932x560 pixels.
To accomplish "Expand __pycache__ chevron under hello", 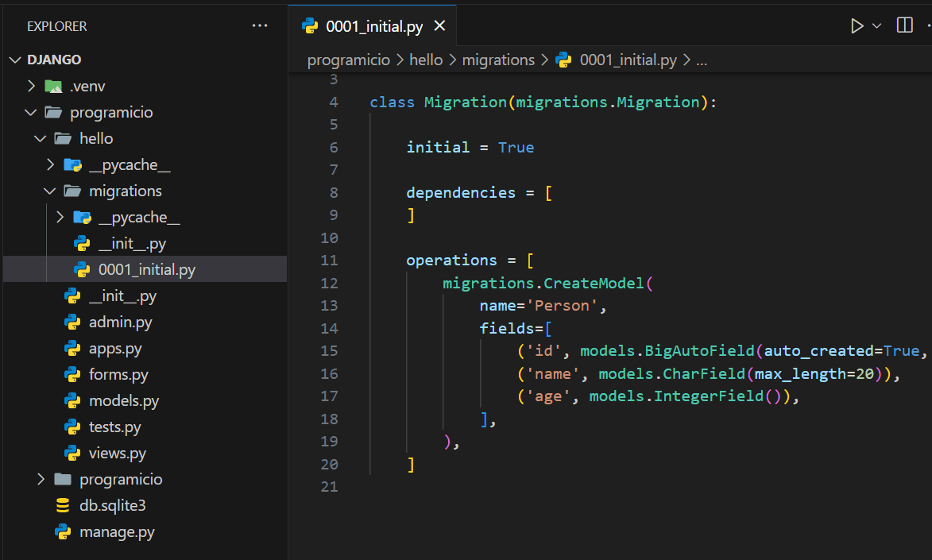I will pos(50,164).
